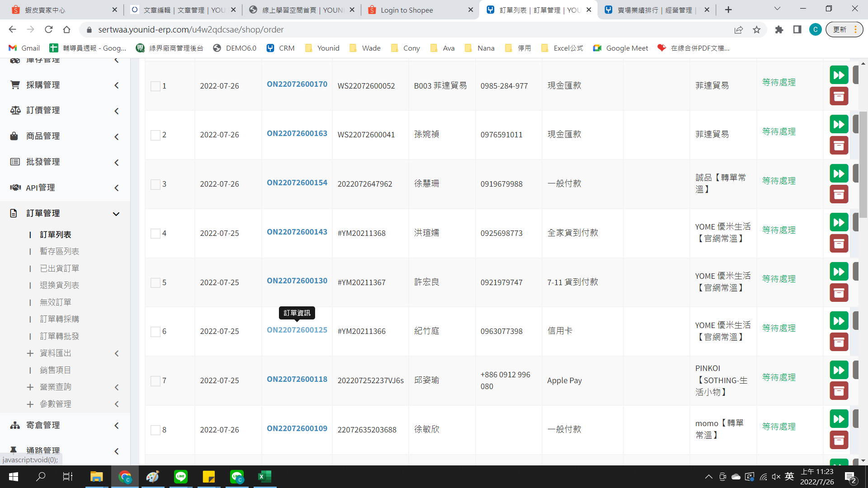868x488 pixels.
Task: Select checkbox of row 8 order
Action: tap(156, 430)
